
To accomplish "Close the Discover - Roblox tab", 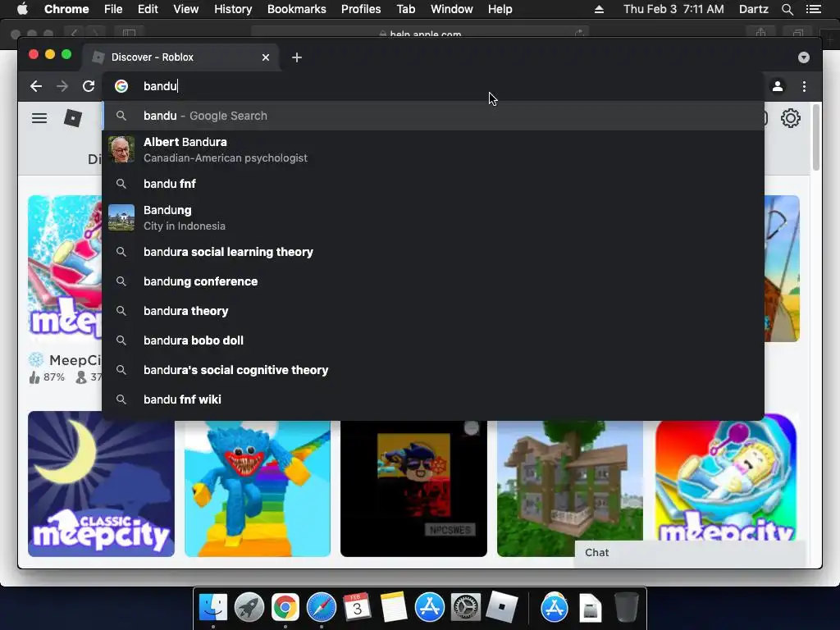I will tap(266, 57).
